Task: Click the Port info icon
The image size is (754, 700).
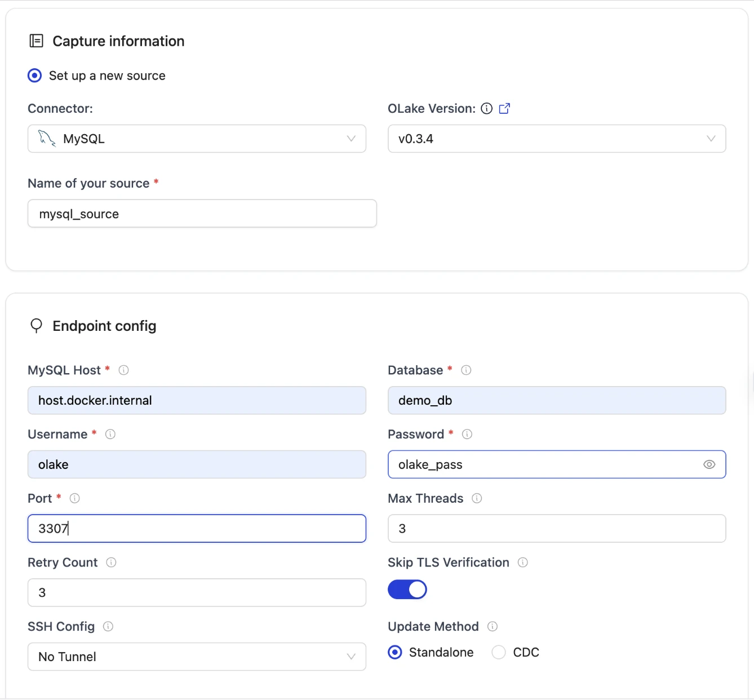Action: (x=74, y=499)
